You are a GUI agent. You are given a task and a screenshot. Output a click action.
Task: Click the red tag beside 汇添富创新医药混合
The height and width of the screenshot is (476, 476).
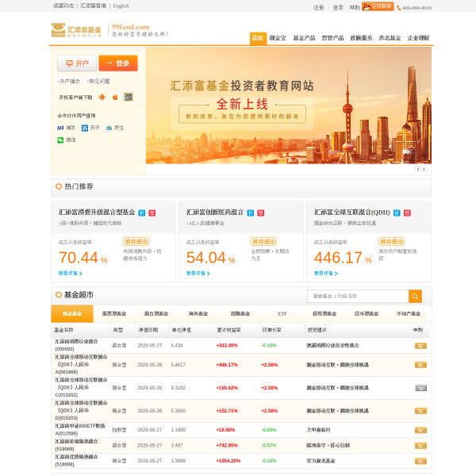coord(261,213)
